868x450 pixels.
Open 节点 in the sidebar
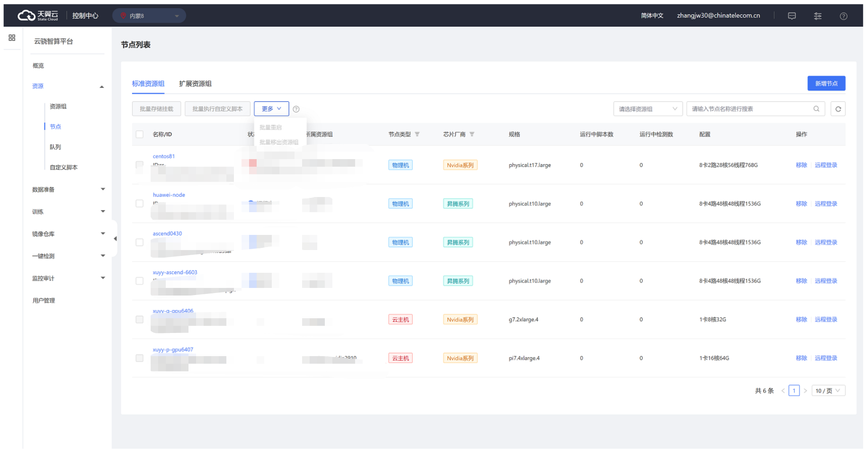(x=56, y=126)
